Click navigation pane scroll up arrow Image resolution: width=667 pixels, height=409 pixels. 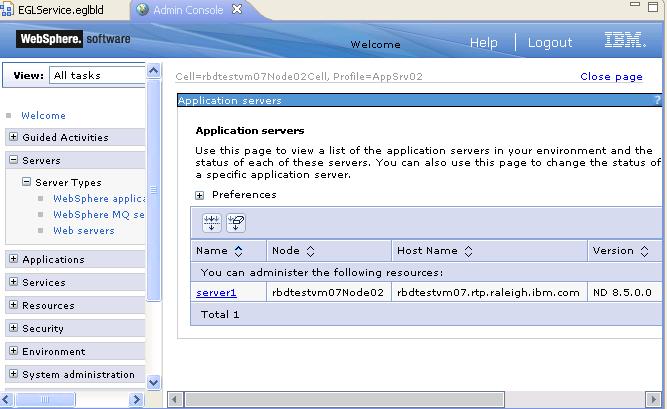point(154,70)
